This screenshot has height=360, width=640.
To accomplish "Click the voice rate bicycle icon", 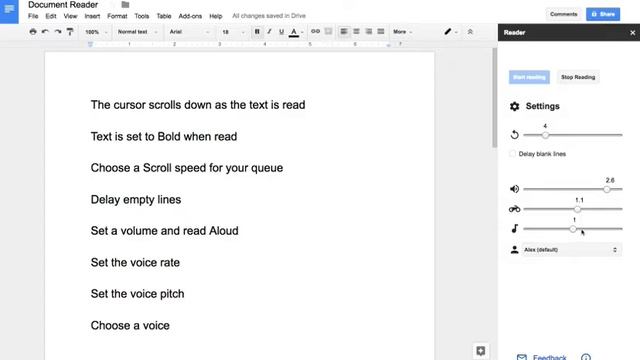I will tap(514, 209).
